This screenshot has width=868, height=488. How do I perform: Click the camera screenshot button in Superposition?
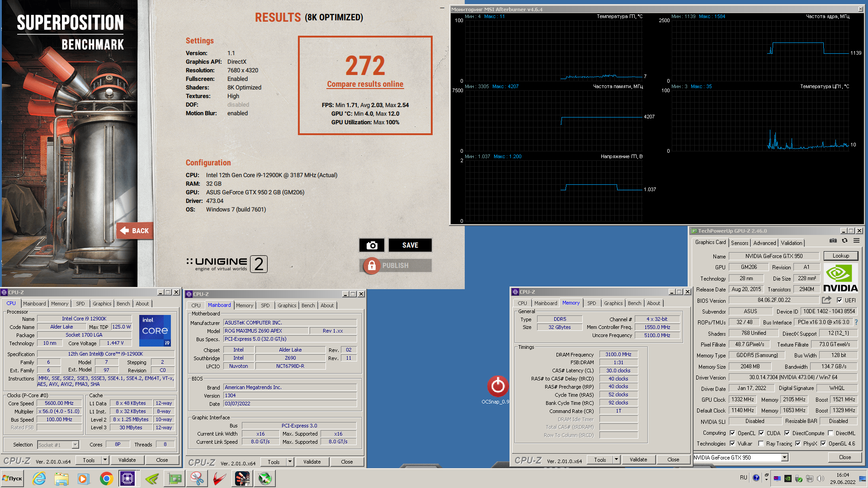pyautogui.click(x=372, y=245)
